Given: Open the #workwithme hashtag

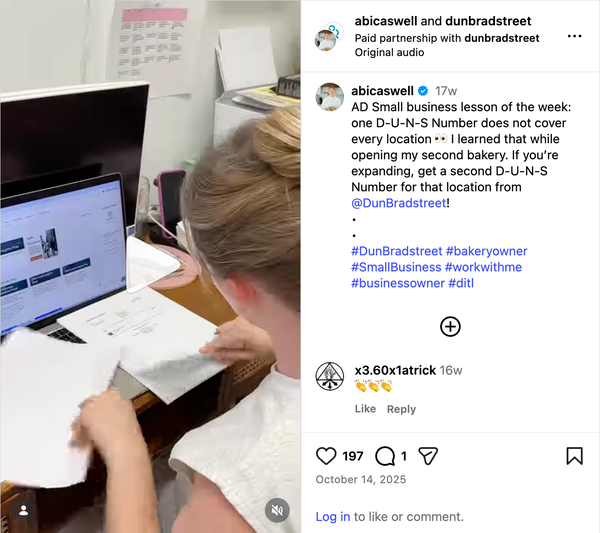Looking at the screenshot, I should point(483,267).
